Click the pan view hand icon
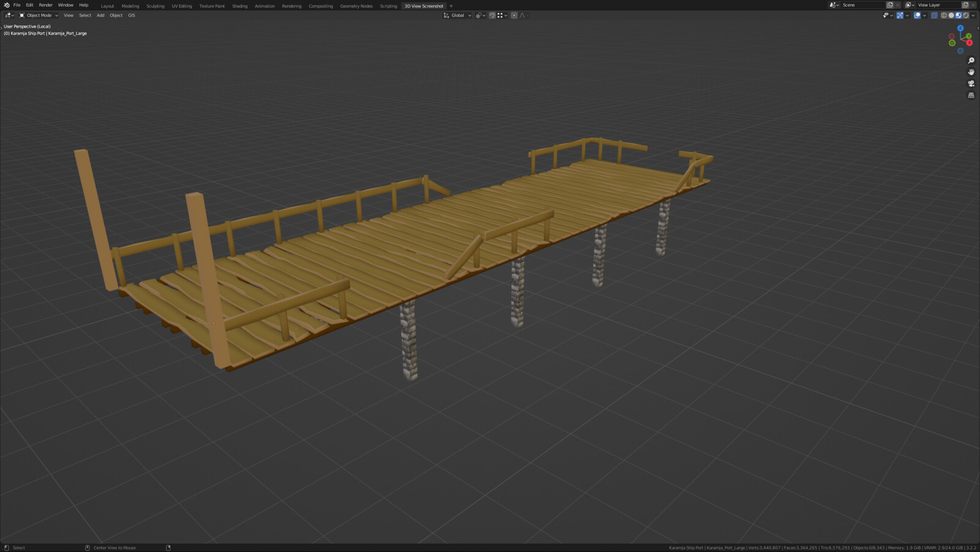Viewport: 980px width, 552px height. point(971,72)
